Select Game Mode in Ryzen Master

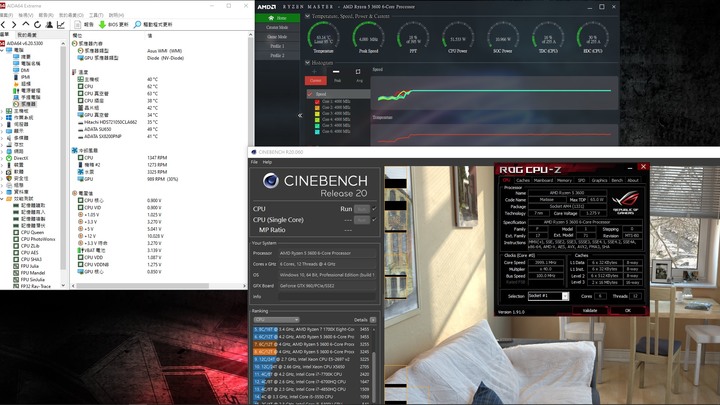pos(277,37)
